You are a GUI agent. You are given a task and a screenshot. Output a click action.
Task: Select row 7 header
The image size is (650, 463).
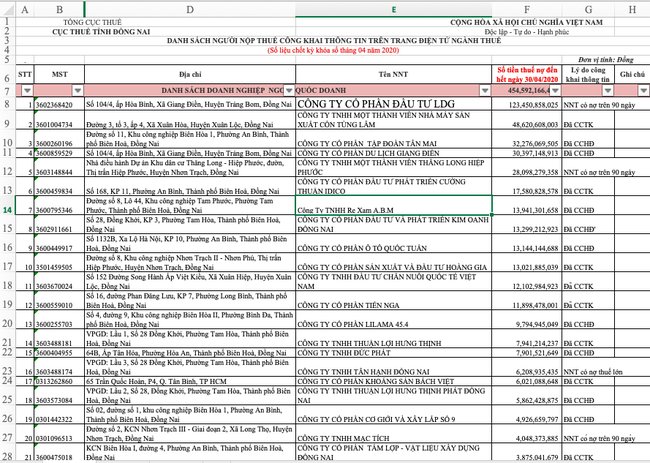point(7,91)
